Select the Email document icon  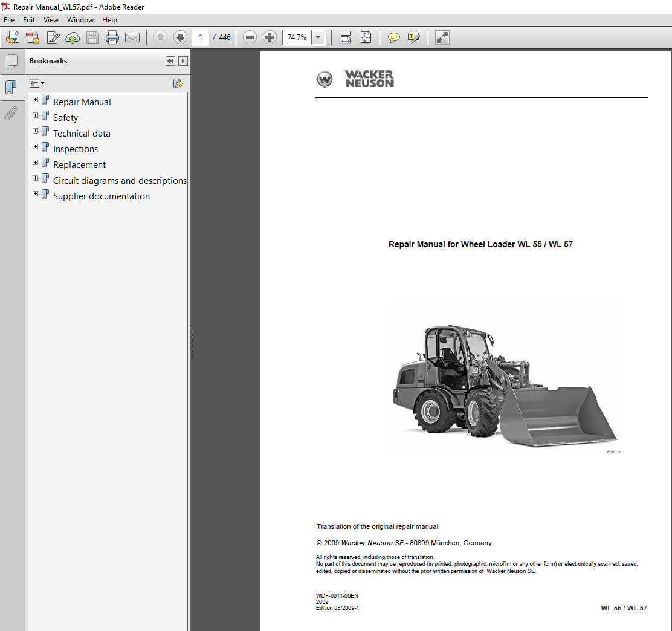pyautogui.click(x=132, y=37)
